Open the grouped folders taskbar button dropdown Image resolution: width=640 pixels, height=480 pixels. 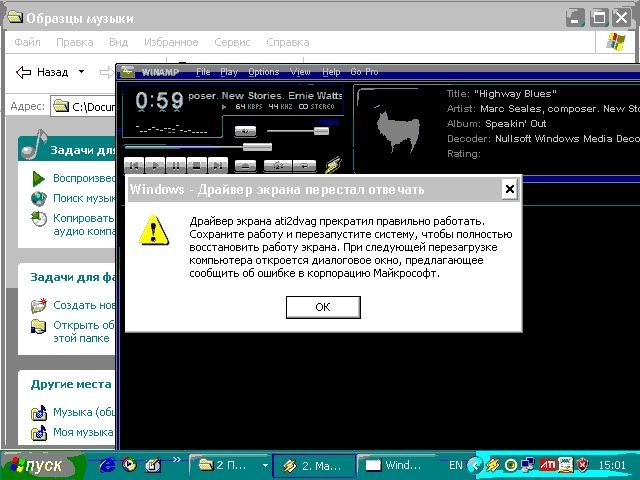click(265, 465)
